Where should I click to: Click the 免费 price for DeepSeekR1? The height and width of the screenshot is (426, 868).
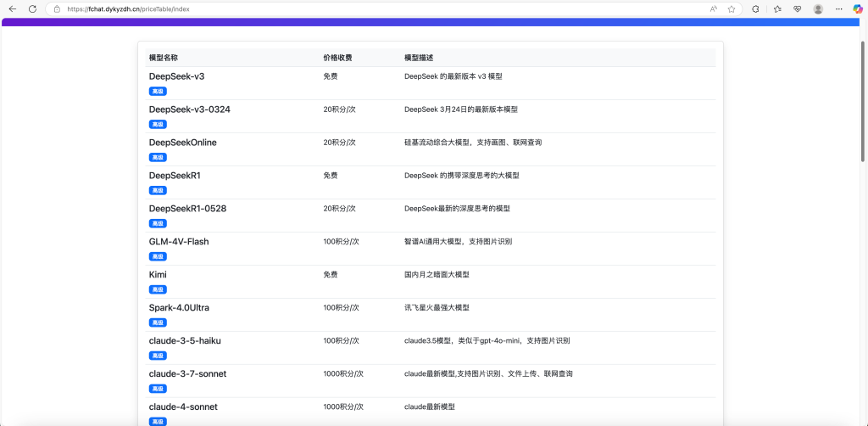[x=331, y=176]
